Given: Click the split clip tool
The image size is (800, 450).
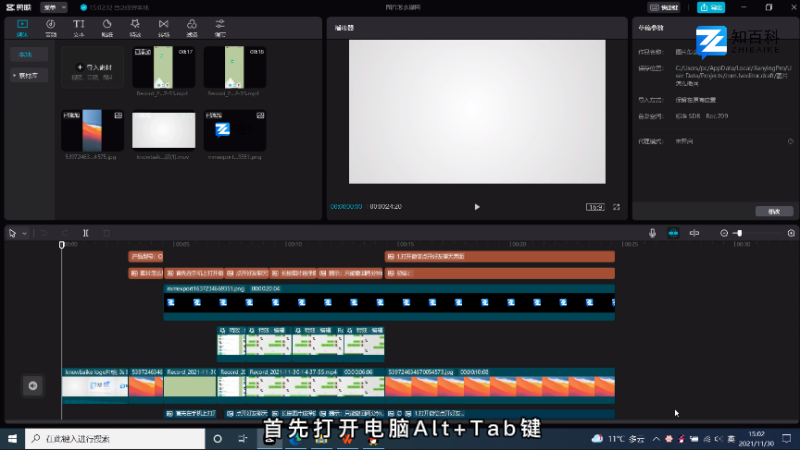Looking at the screenshot, I should click(86, 233).
